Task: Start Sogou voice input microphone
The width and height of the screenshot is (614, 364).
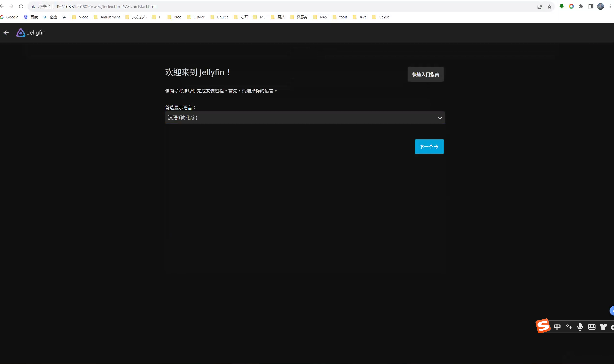Action: point(580,327)
